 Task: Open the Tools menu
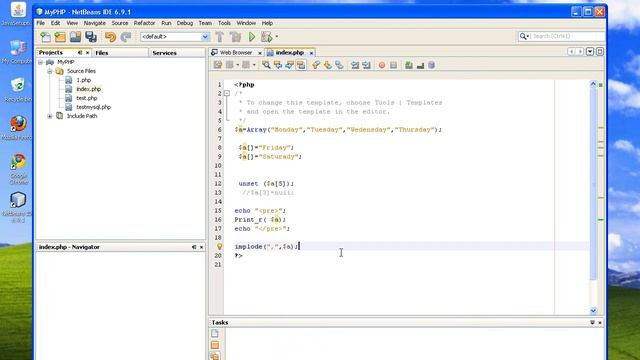(224, 23)
